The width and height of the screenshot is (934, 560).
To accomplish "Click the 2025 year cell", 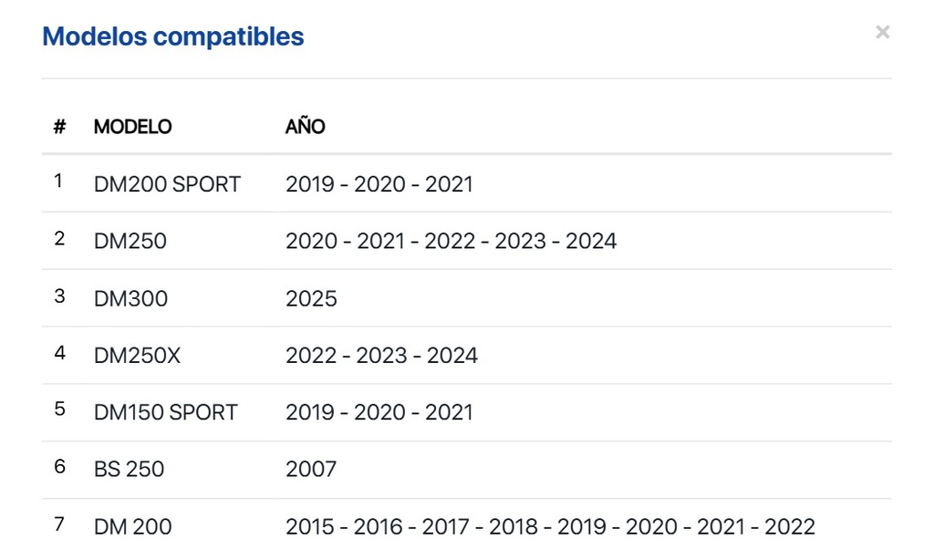I will click(311, 298).
